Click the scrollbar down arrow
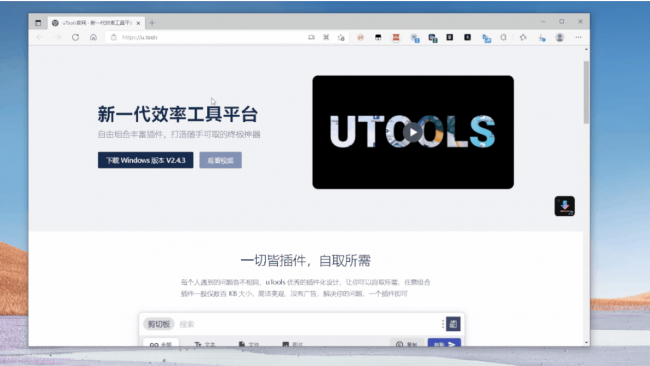650x366 pixels. [x=586, y=343]
